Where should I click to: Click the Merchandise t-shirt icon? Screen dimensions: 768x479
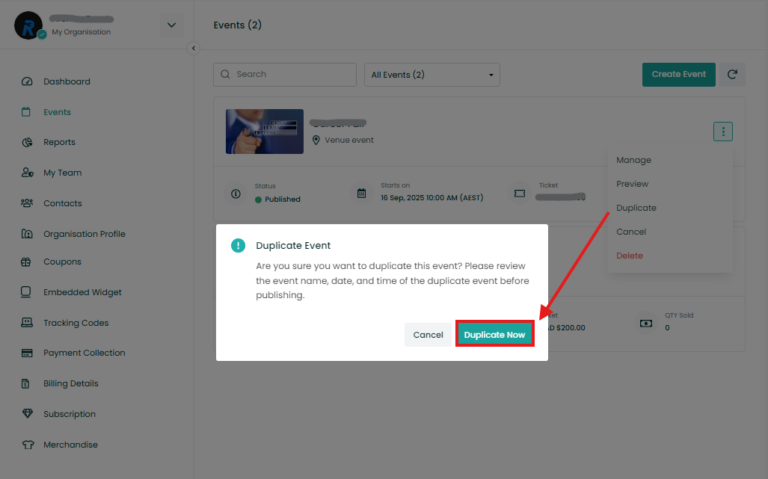coord(28,445)
